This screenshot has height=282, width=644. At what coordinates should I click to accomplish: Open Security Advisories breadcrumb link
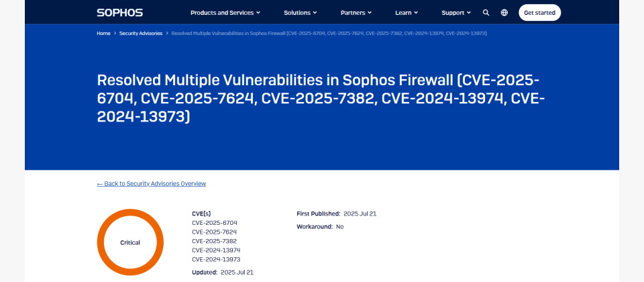[x=141, y=34]
